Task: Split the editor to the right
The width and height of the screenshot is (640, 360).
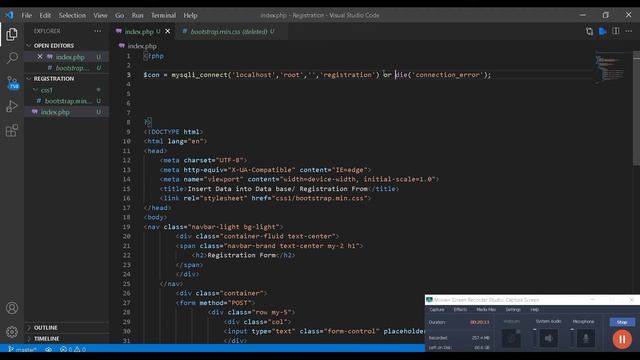Action: coord(616,31)
